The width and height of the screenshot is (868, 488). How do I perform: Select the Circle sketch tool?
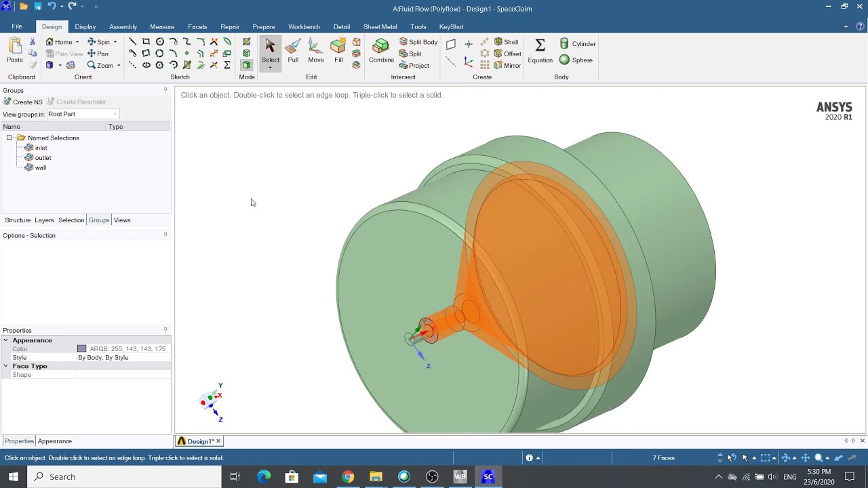point(159,42)
